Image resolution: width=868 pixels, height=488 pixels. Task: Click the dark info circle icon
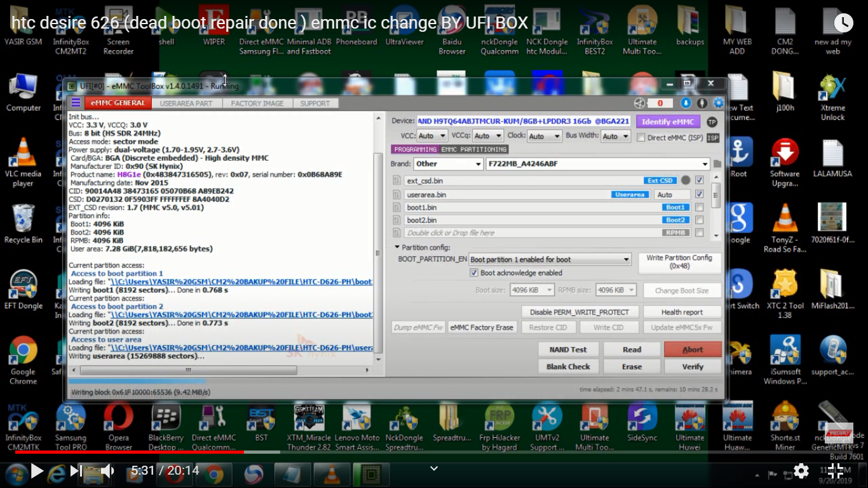click(x=702, y=103)
